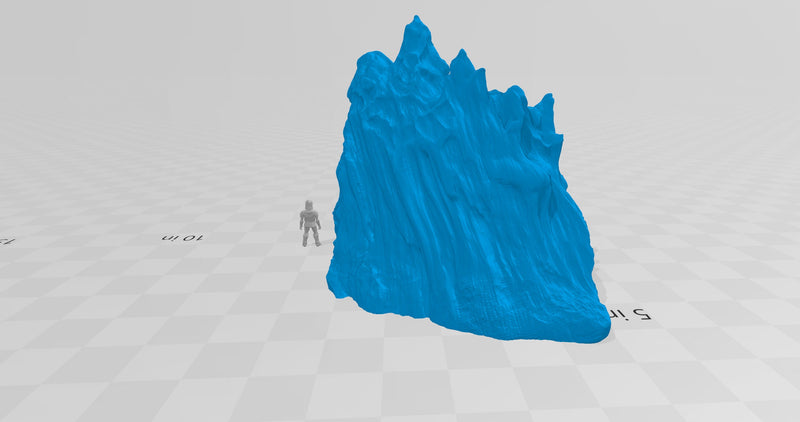Click the second-tallest spike on blue model
Screen dimensions: 800x422
tap(462, 60)
